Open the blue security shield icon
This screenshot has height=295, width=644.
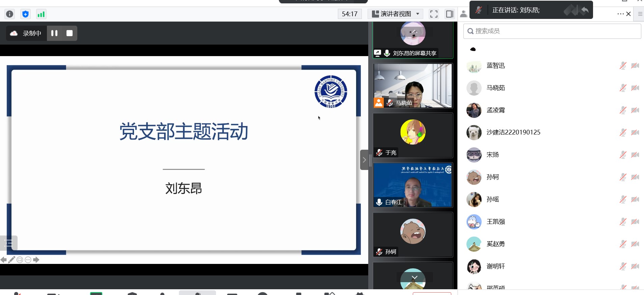(25, 14)
